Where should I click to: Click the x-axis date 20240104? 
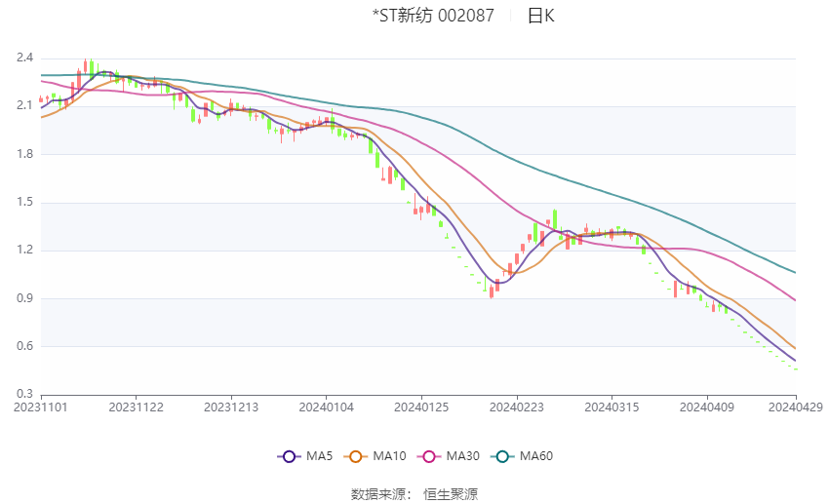click(x=326, y=407)
